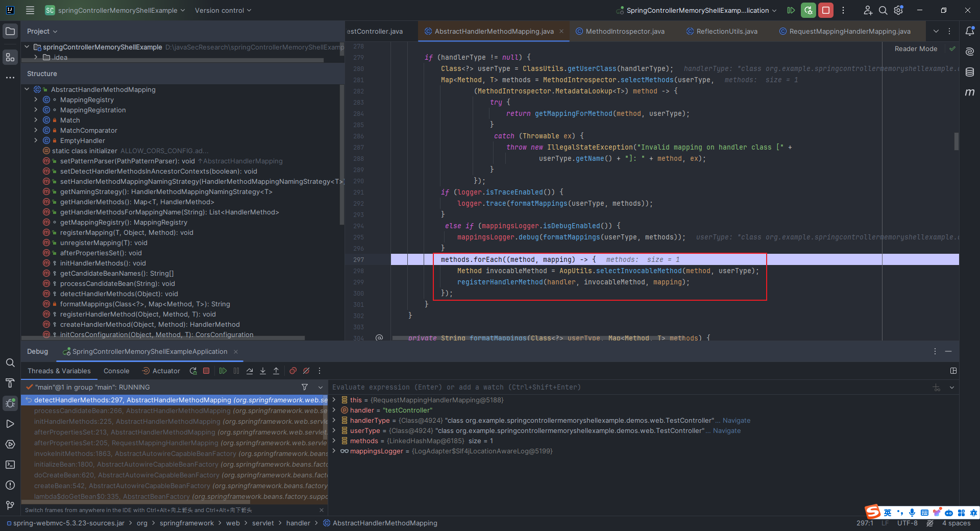This screenshot has width=980, height=531.
Task: Switch to RequestMappingHandlerMapping.java tab
Action: (845, 31)
